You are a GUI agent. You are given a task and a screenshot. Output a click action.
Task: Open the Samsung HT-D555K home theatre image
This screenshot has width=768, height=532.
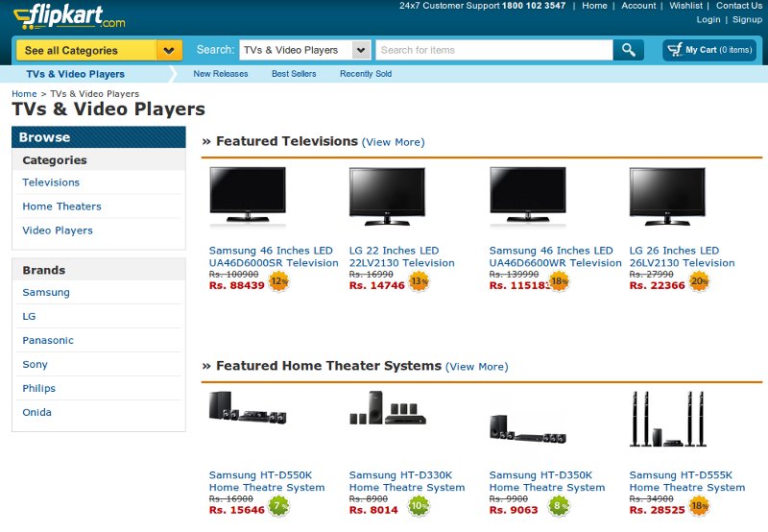click(667, 419)
